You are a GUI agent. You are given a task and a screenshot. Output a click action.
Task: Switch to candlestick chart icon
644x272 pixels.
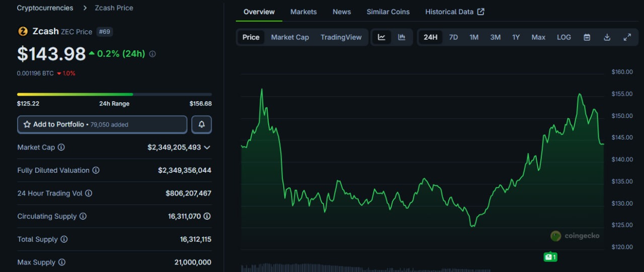point(401,37)
